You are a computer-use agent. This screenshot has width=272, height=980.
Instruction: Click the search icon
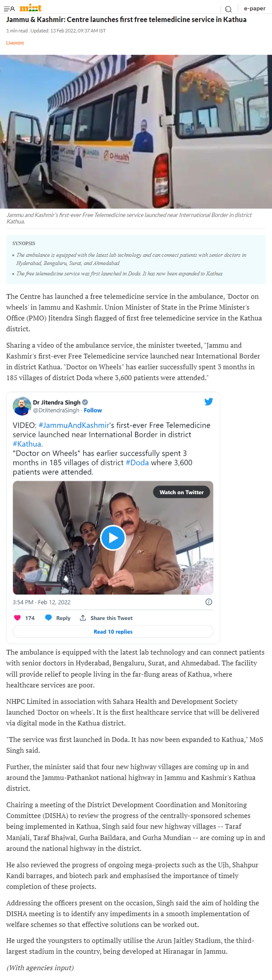[228, 9]
